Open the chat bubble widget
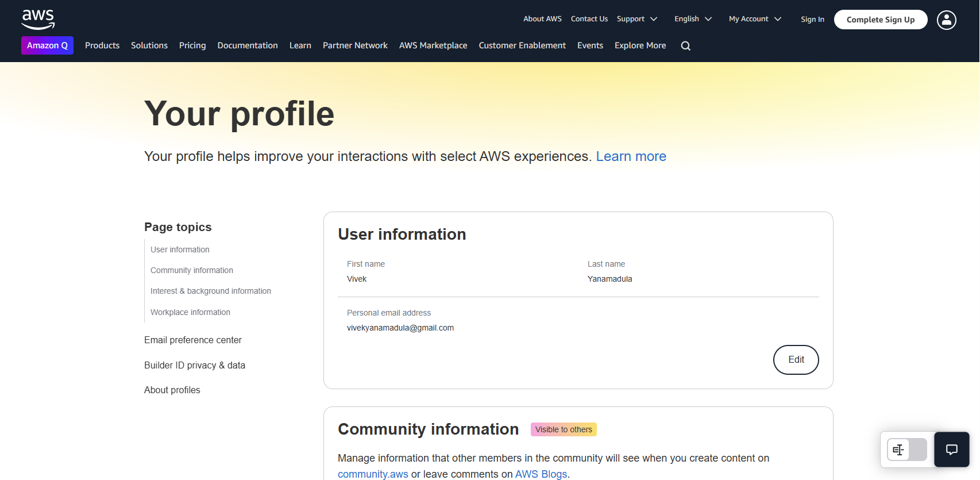The width and height of the screenshot is (980, 480). pyautogui.click(x=952, y=450)
